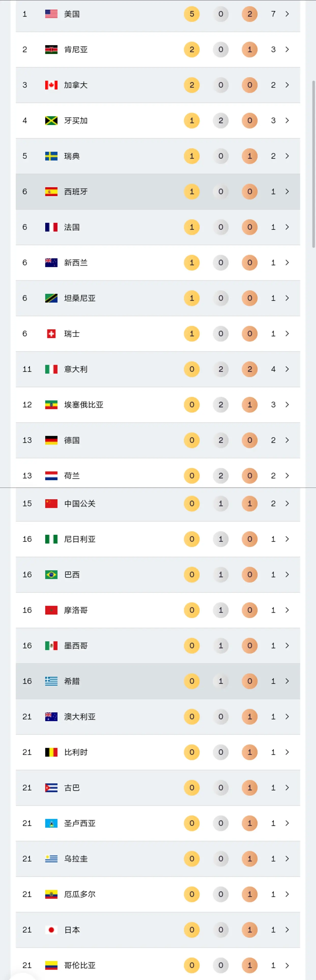The height and width of the screenshot is (980, 316).
Task: Select the 哥伦比亚 country name
Action: point(80,965)
